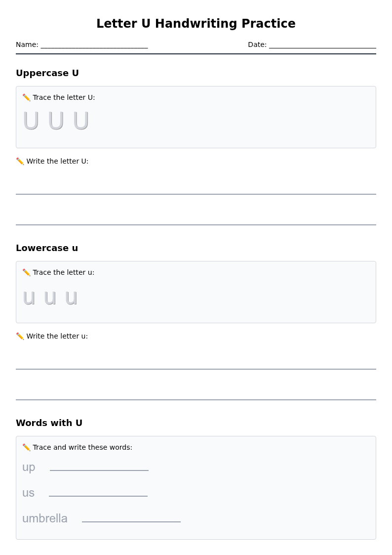This screenshot has width=392, height=555.
Task: Select the third uppercase U tracing letter
Action: click(81, 121)
